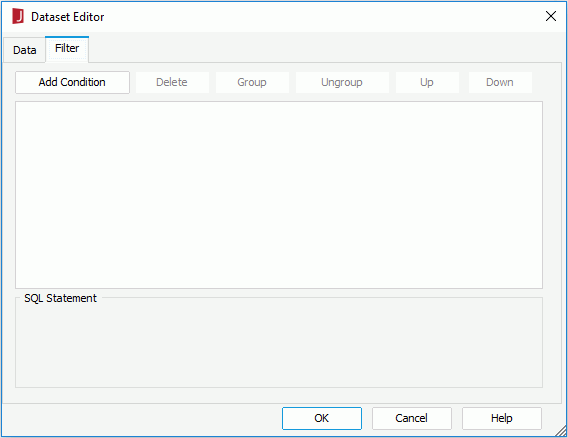Move condition Down
This screenshot has height=438, width=568.
[500, 82]
